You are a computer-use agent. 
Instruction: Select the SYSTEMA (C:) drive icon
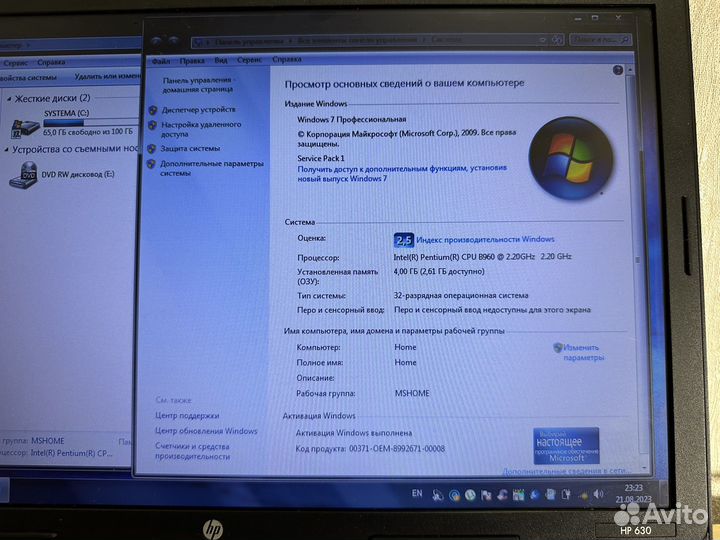click(24, 129)
